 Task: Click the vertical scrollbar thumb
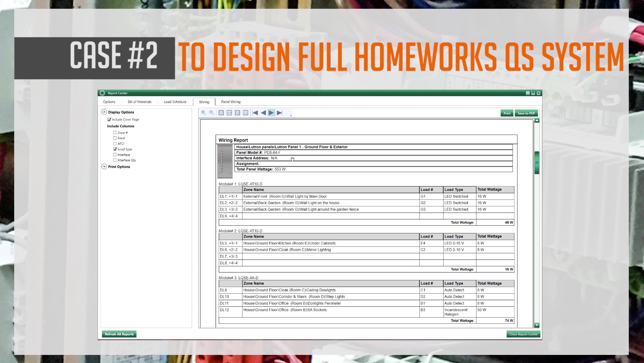537,163
